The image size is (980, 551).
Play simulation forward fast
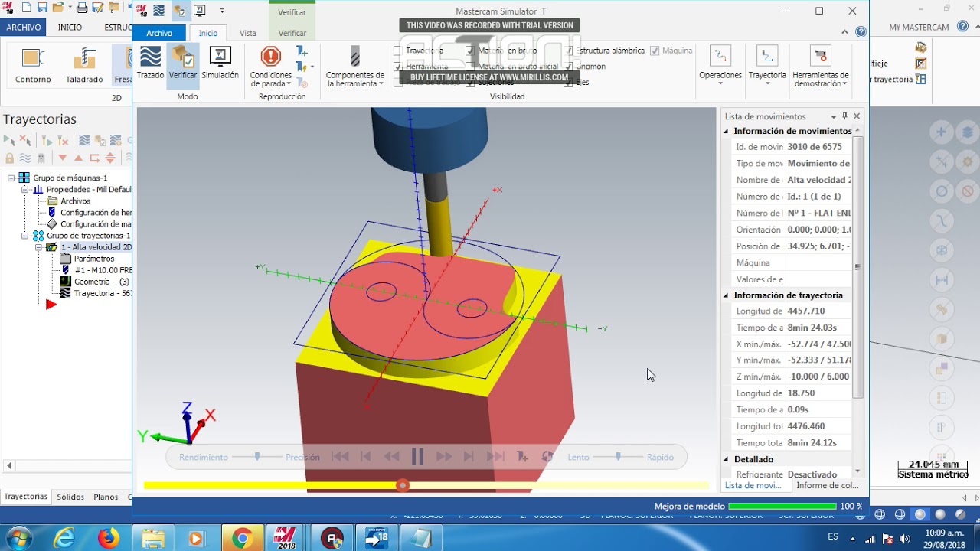coord(444,457)
